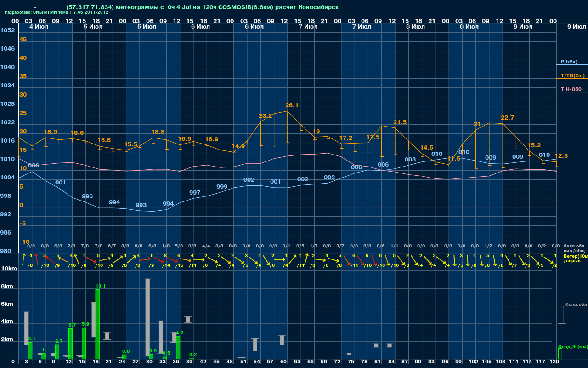The width and height of the screenshot is (588, 368).
Task: Click the 997 pressure label
Action: (195, 193)
